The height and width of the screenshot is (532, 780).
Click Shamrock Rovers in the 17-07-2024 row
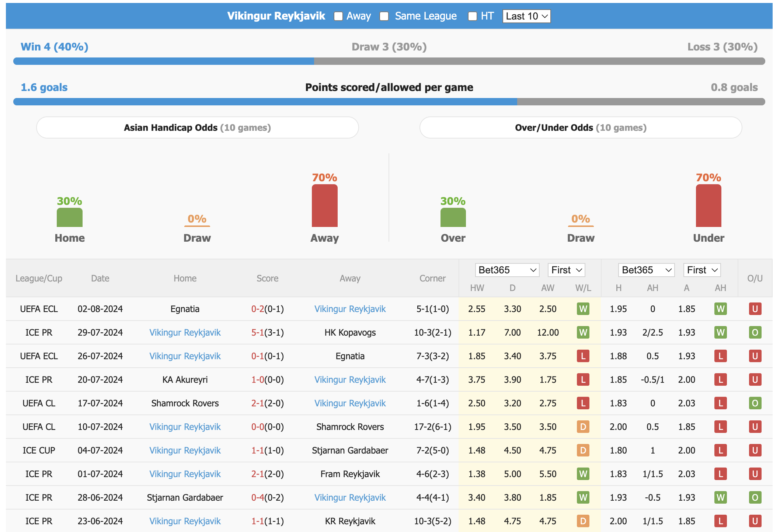(185, 403)
